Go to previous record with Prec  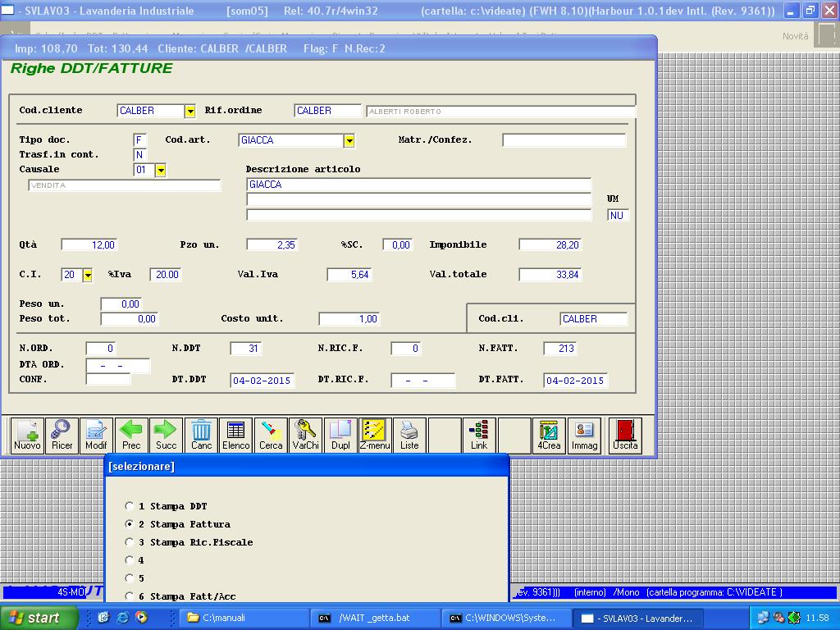click(x=131, y=436)
